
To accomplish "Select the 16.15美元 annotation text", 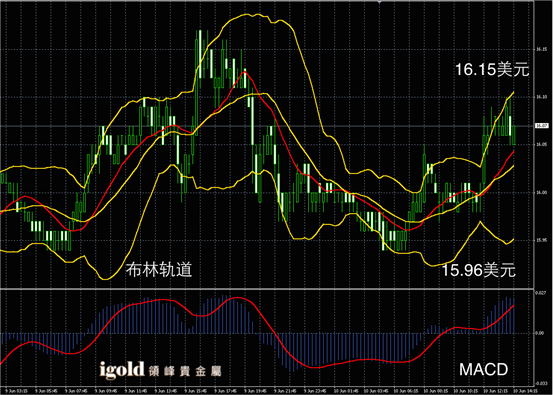I will [x=492, y=69].
